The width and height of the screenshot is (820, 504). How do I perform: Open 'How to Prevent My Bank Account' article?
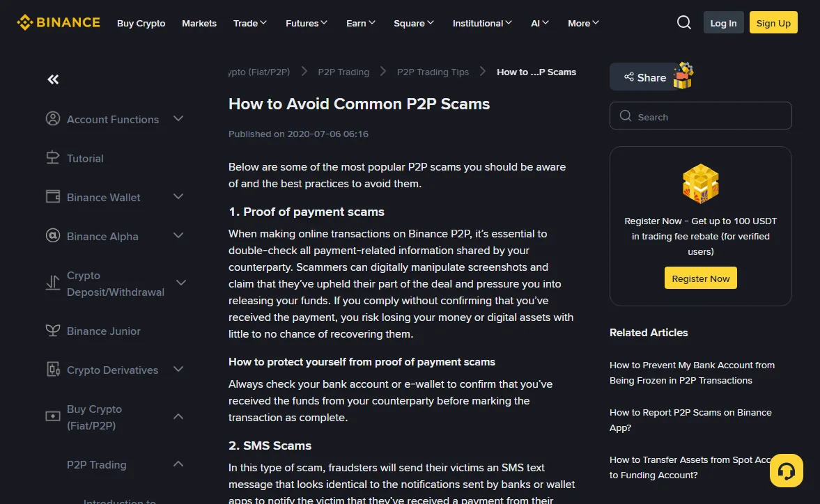(x=692, y=373)
